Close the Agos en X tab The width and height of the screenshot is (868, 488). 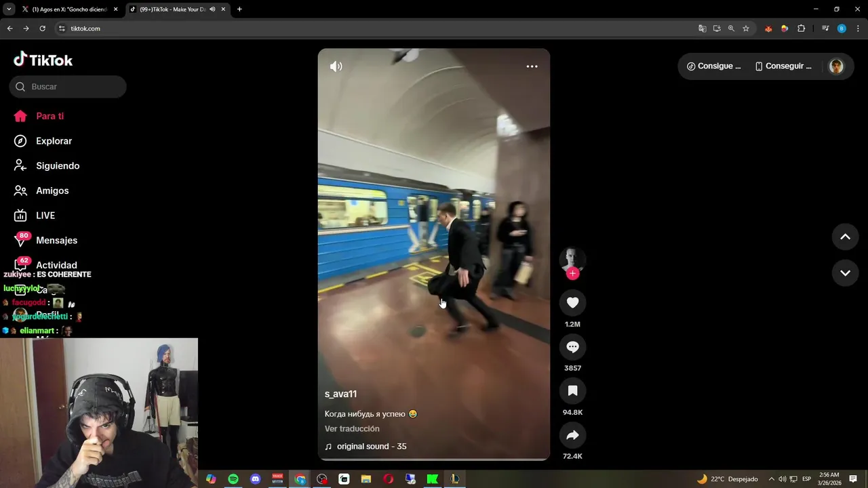[x=115, y=9]
